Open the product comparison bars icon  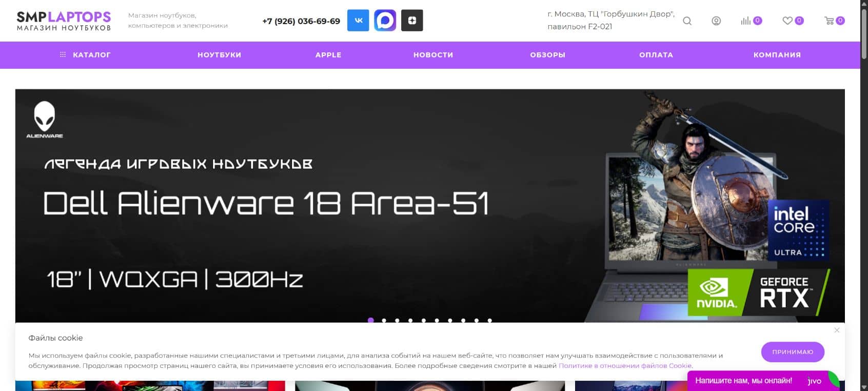tap(745, 21)
